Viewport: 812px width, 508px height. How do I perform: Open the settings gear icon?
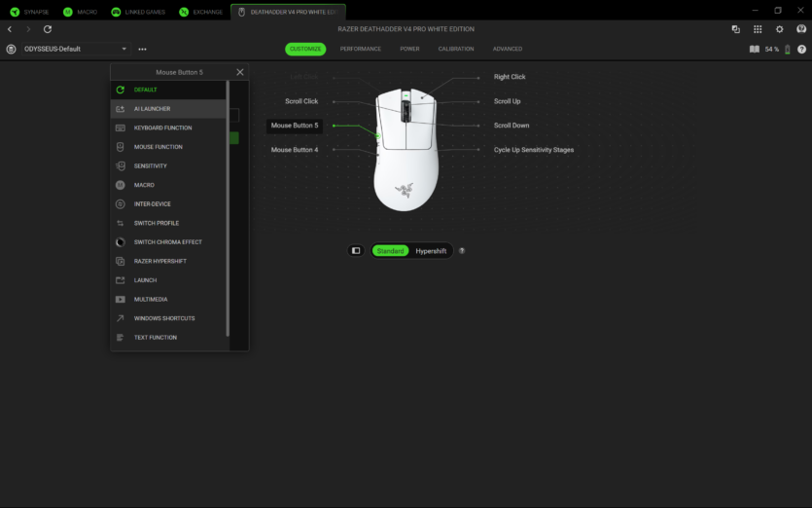point(779,29)
